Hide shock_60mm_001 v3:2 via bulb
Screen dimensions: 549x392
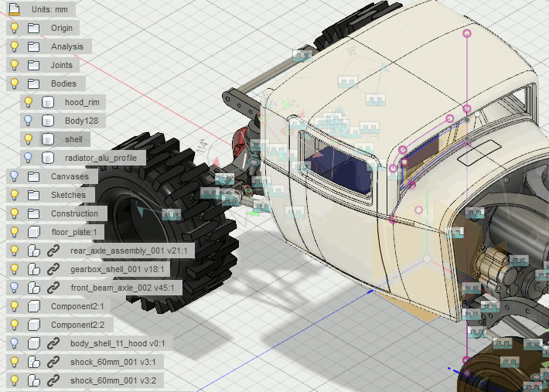pos(15,380)
